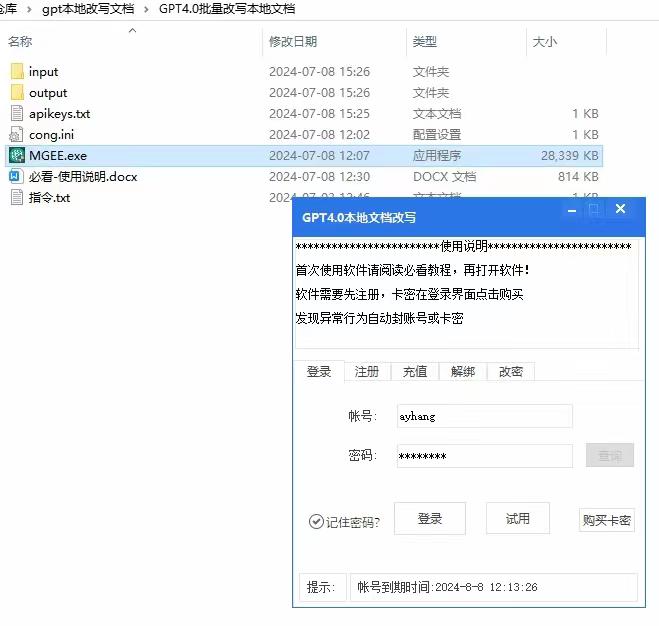Click the expiry text 帐号到期时间

pyautogui.click(x=448, y=587)
